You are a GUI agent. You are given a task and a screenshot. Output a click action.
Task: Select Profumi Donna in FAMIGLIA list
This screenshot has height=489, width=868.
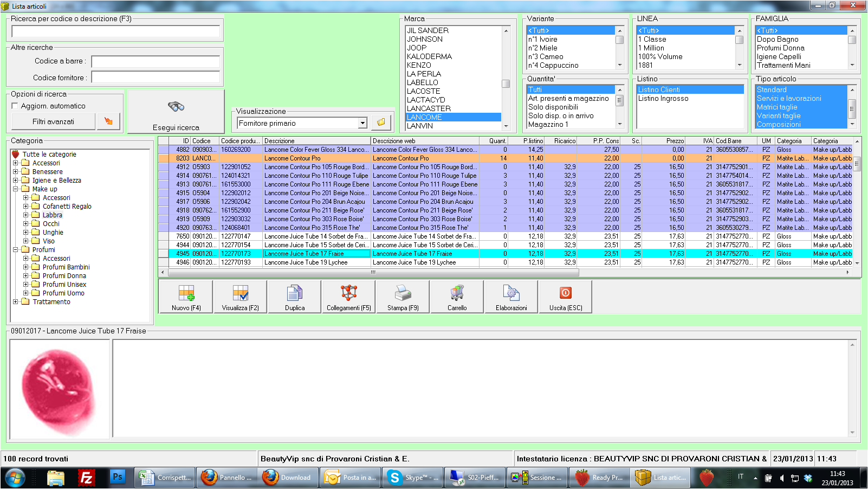801,48
